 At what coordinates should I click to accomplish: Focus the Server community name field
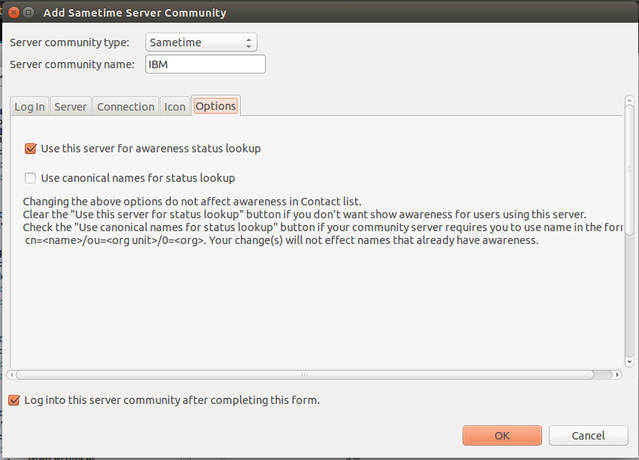205,64
